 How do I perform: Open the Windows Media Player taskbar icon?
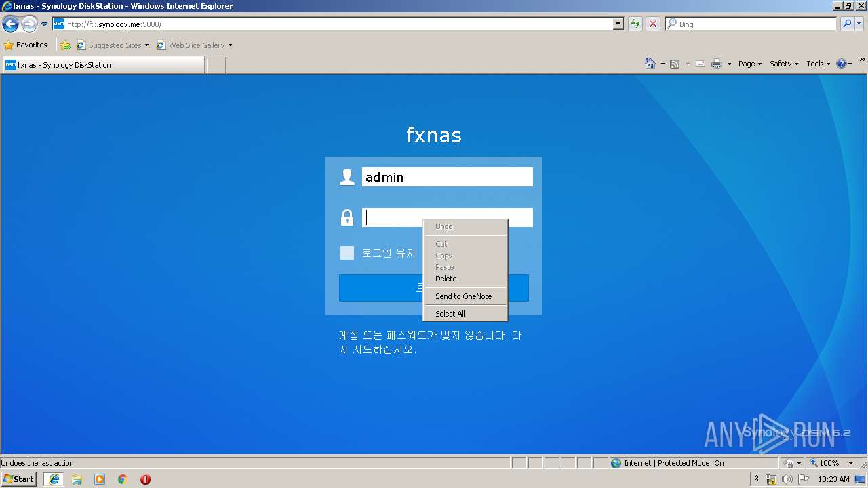coord(100,479)
